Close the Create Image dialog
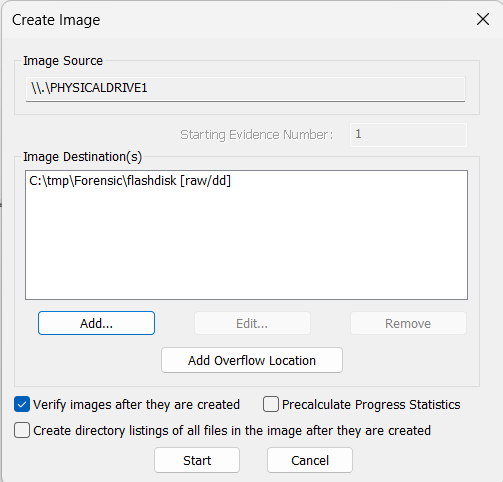Image resolution: width=503 pixels, height=482 pixels. [483, 19]
